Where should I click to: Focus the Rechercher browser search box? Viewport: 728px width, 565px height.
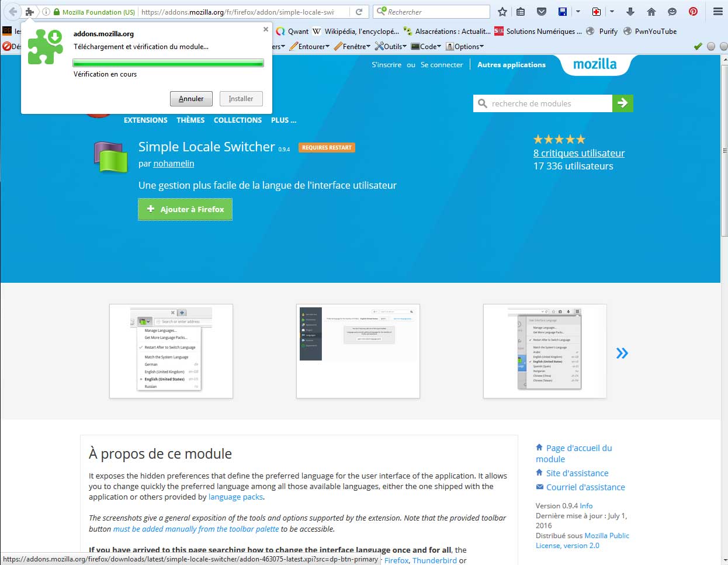pyautogui.click(x=431, y=12)
